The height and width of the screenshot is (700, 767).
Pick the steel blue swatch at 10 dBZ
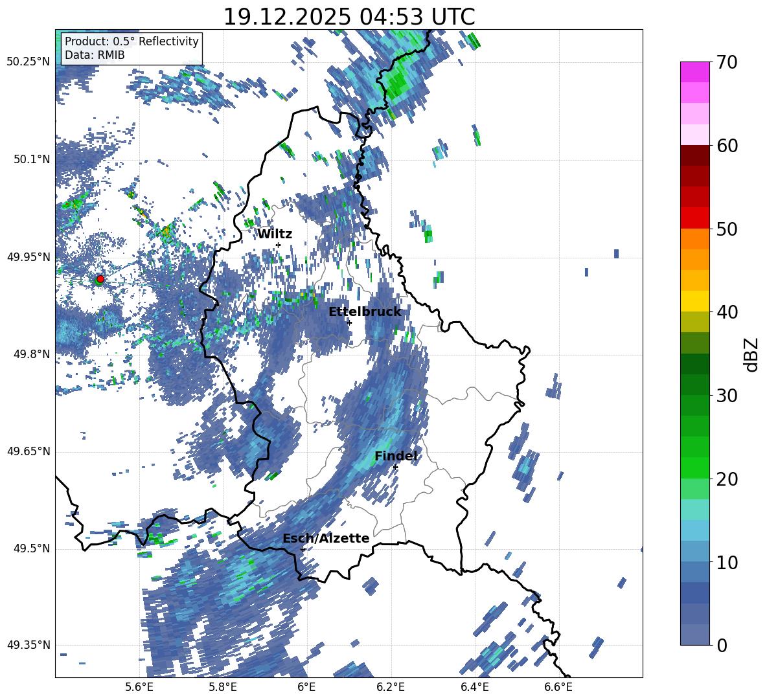[694, 572]
